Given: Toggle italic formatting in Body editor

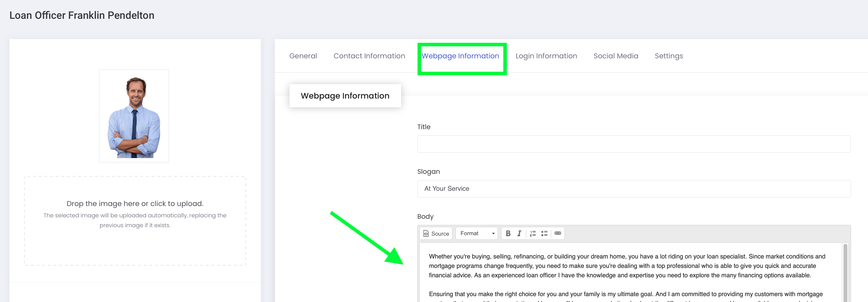Looking at the screenshot, I should tap(519, 233).
